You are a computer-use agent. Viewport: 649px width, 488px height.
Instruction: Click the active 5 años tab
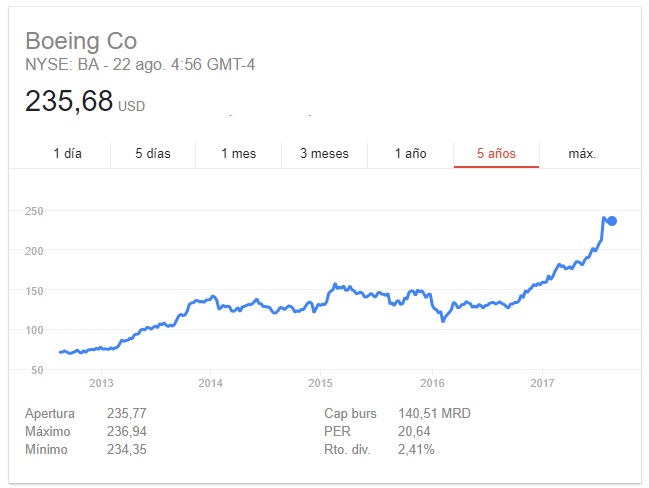tap(495, 153)
